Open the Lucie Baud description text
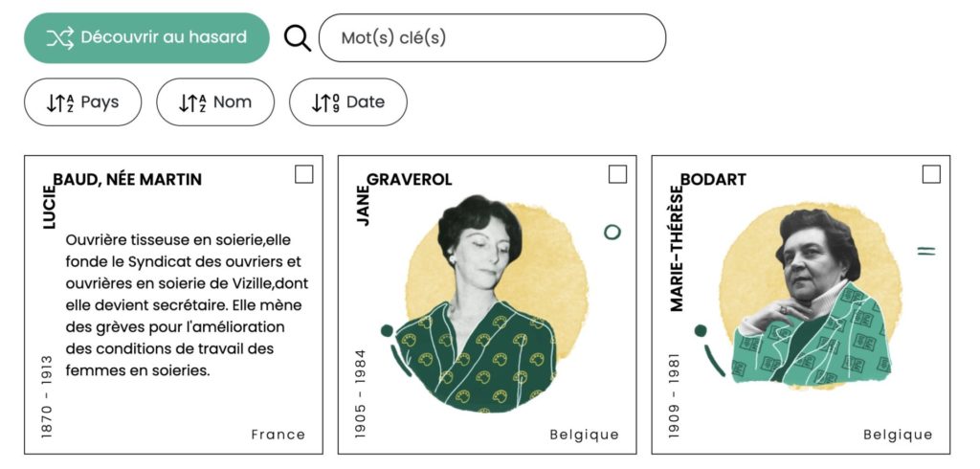The height and width of the screenshot is (469, 980). [187, 304]
